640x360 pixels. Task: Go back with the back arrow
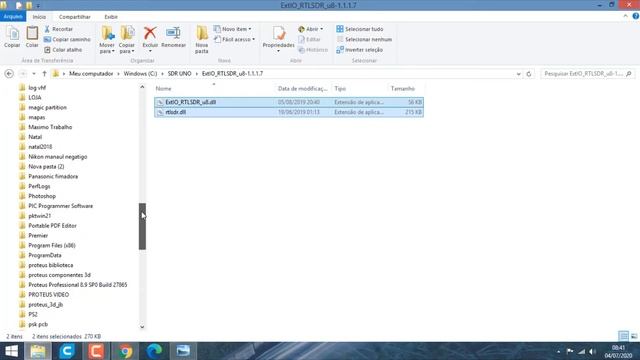pos(9,74)
